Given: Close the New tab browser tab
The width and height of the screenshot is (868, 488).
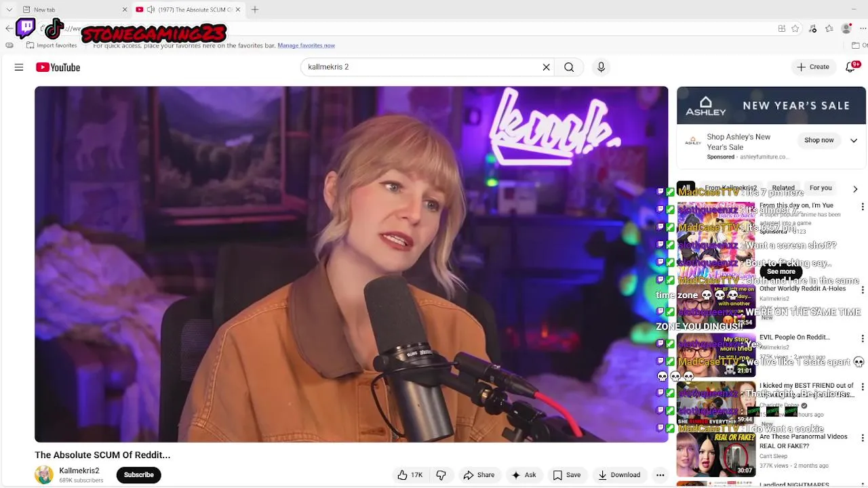Looking at the screenshot, I should 125,9.
